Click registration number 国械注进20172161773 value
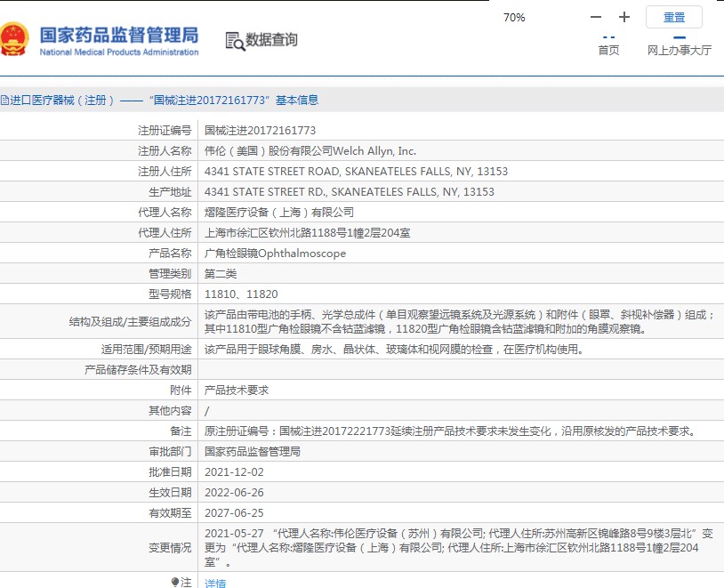The image size is (724, 588). point(260,131)
